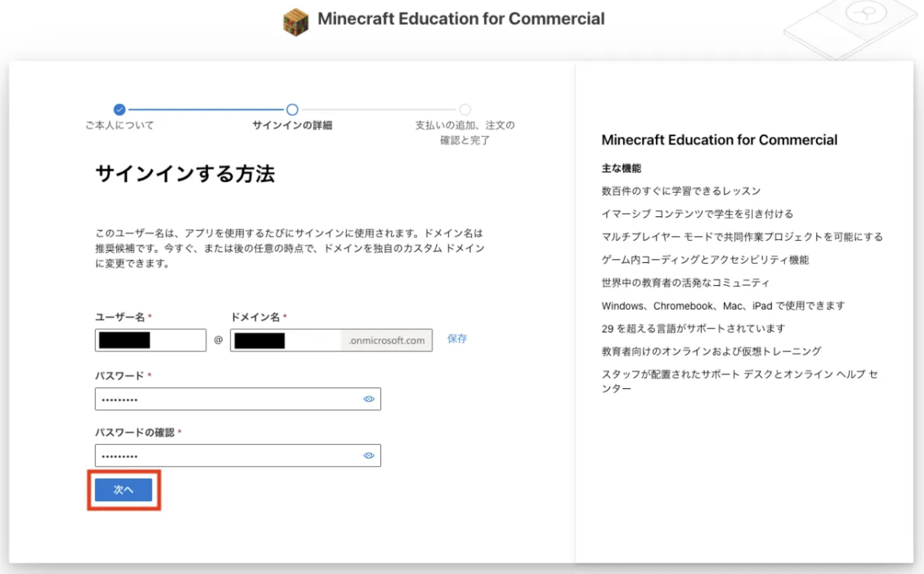Viewport: 924px width, 574px height.
Task: Click the current step circle for サインインの詳細
Action: pos(292,109)
